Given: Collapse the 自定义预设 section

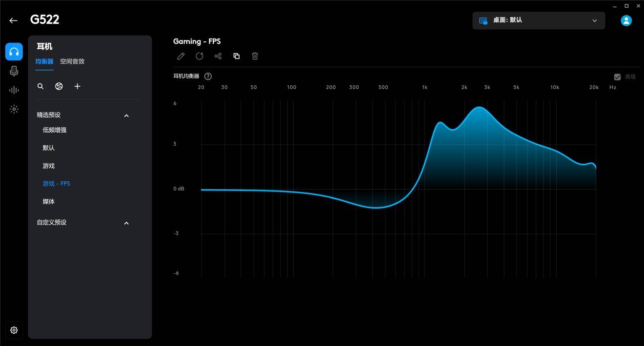Looking at the screenshot, I should pos(126,223).
